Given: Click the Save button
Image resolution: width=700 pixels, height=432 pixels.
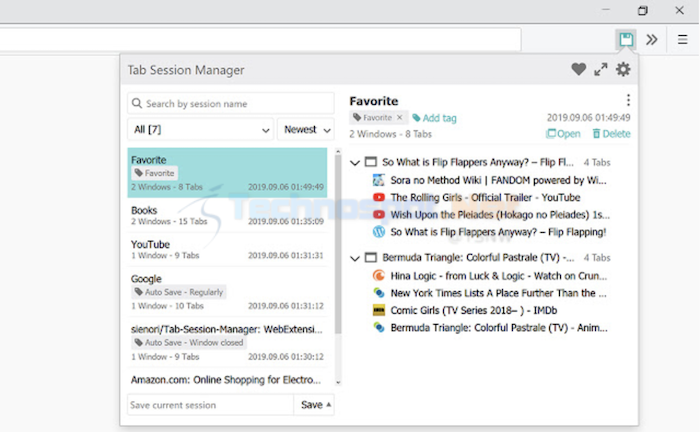Looking at the screenshot, I should (314, 405).
